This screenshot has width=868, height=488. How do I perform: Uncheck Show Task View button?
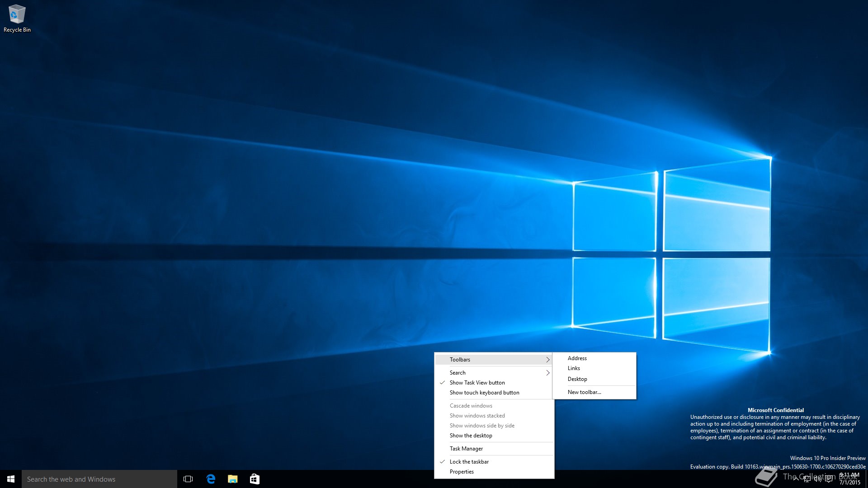click(x=494, y=383)
